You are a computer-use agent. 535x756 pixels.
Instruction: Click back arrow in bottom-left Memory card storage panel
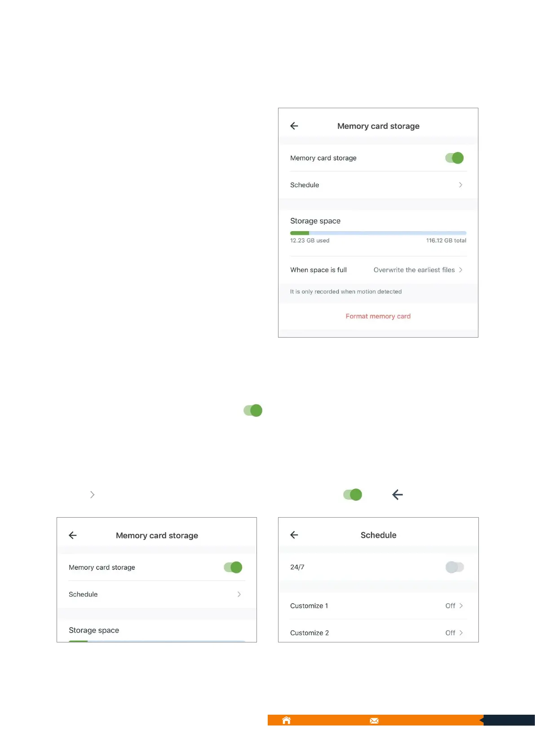point(73,535)
